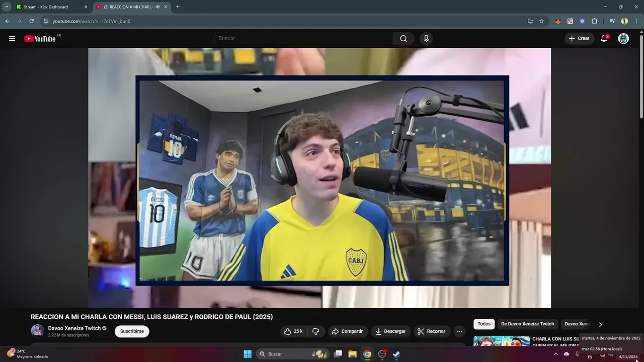Open YouTube account avatar menu
The image size is (644, 362).
pyautogui.click(x=623, y=39)
